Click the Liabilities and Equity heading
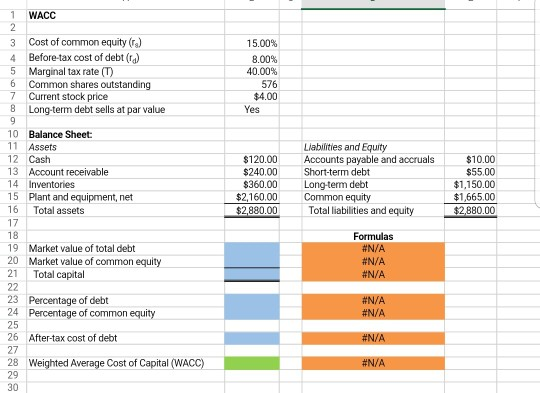Viewport: 540px width, 393px height. coord(345,147)
